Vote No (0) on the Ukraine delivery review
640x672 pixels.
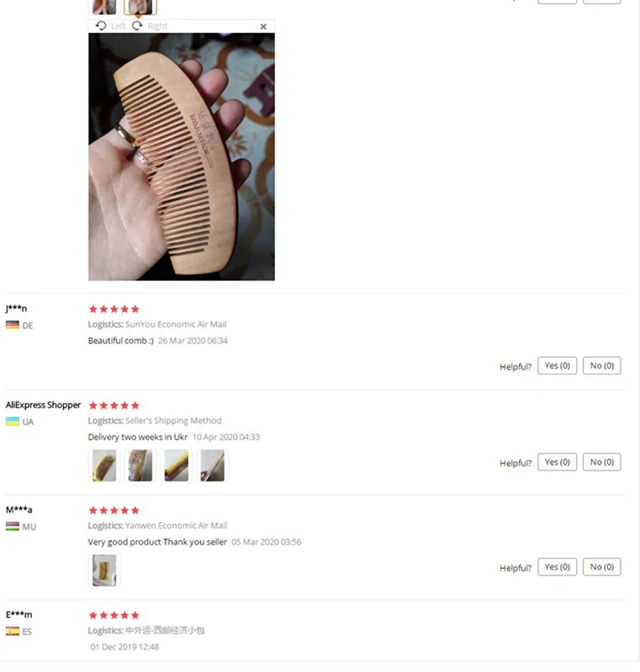click(602, 462)
